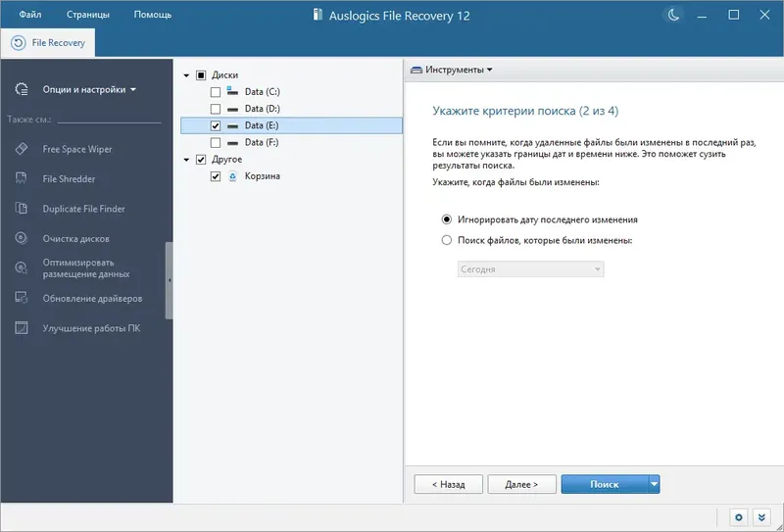This screenshot has width=784, height=532.
Task: Select the Data (E:) tree row label
Action: [262, 126]
